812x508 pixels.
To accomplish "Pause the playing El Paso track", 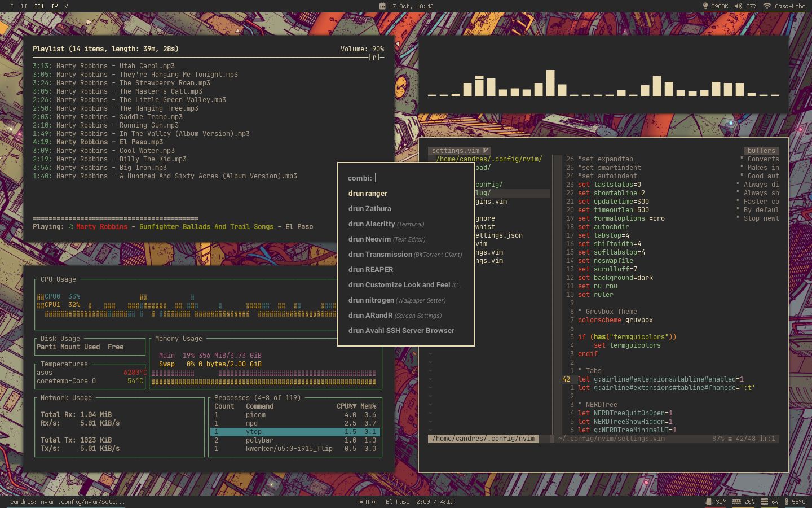I will click(x=367, y=502).
